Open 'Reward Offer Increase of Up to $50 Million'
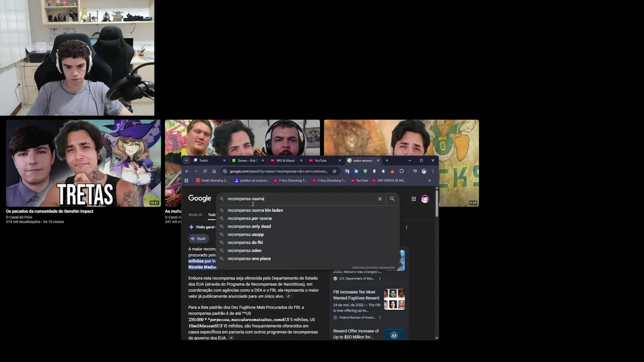 [356, 334]
